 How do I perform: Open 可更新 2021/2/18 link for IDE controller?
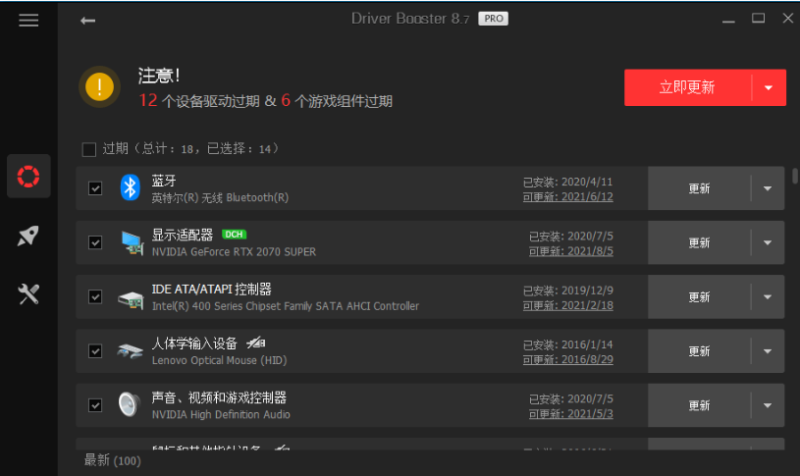tap(568, 306)
